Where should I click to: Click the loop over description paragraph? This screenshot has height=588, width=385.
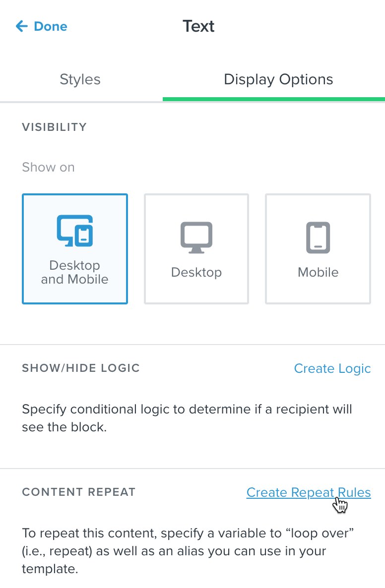point(188,551)
